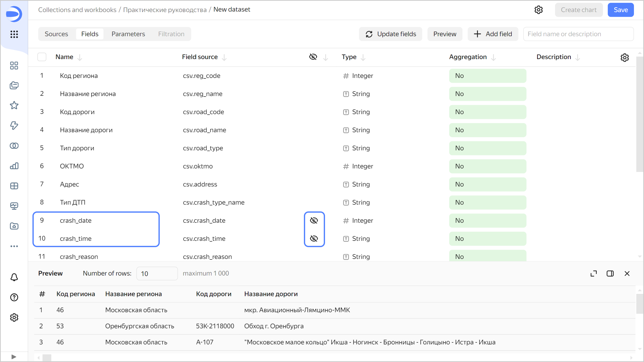Expand preview panel to full screen

coord(594,274)
